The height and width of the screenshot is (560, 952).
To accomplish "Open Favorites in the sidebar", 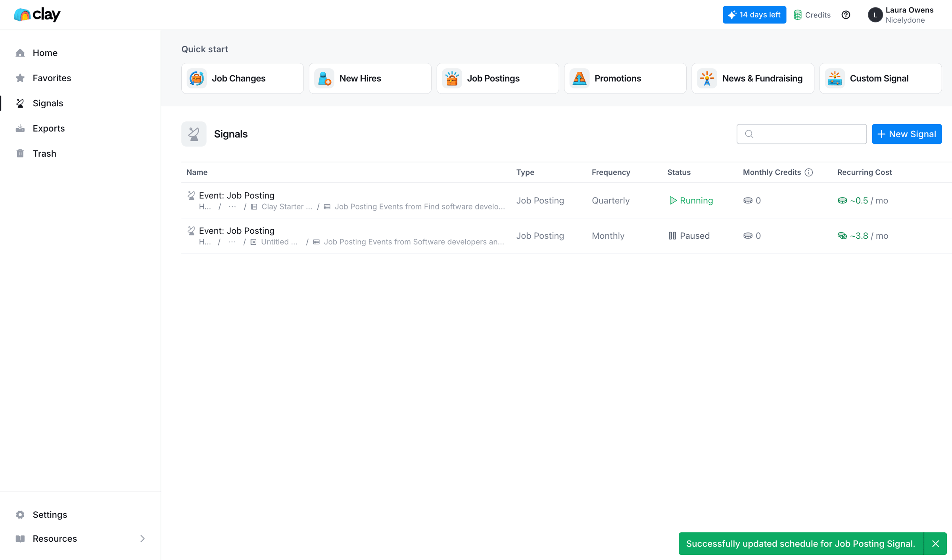I will pos(52,78).
